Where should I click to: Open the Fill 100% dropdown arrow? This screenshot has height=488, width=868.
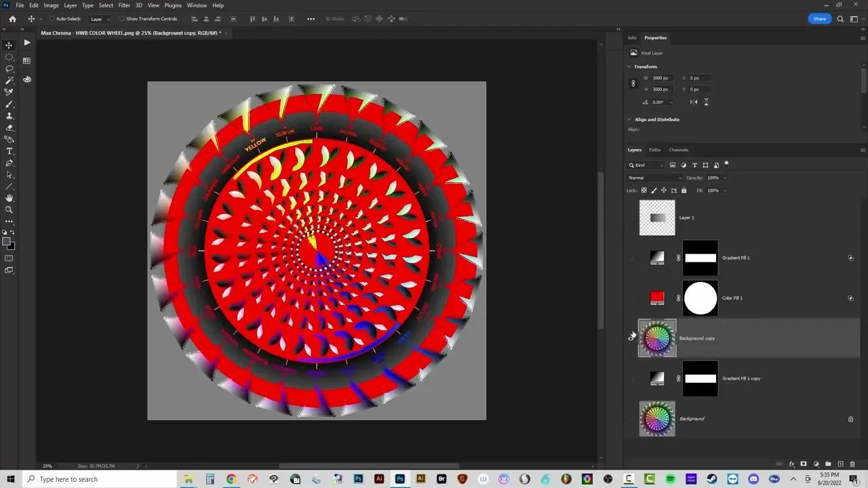click(724, 190)
